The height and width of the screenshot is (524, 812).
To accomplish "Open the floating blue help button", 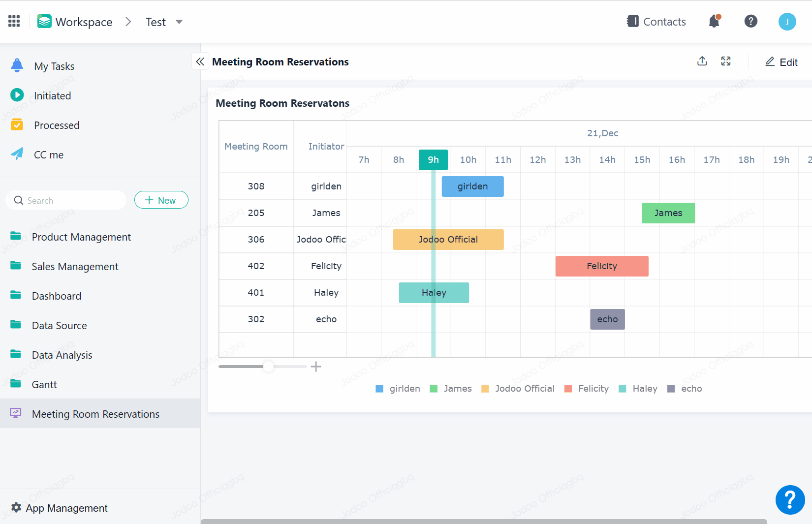I will (790, 500).
